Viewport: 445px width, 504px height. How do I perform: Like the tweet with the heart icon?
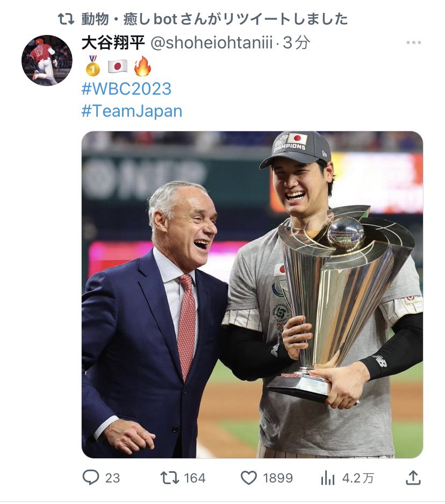tap(249, 478)
